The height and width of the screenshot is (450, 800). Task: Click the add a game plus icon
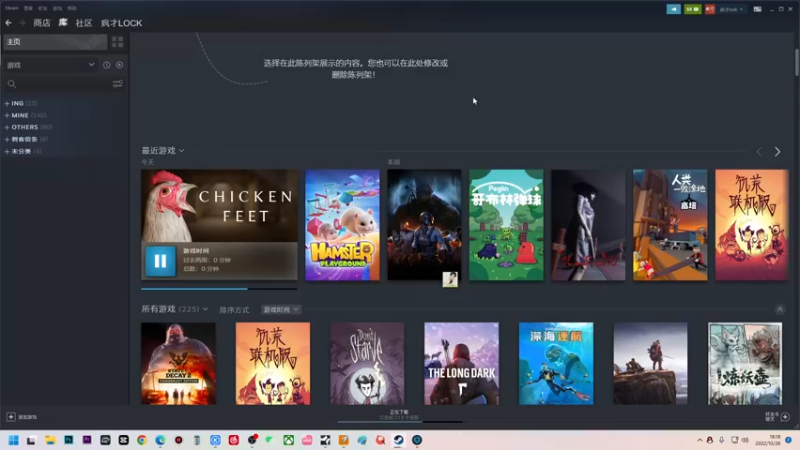pyautogui.click(x=11, y=417)
